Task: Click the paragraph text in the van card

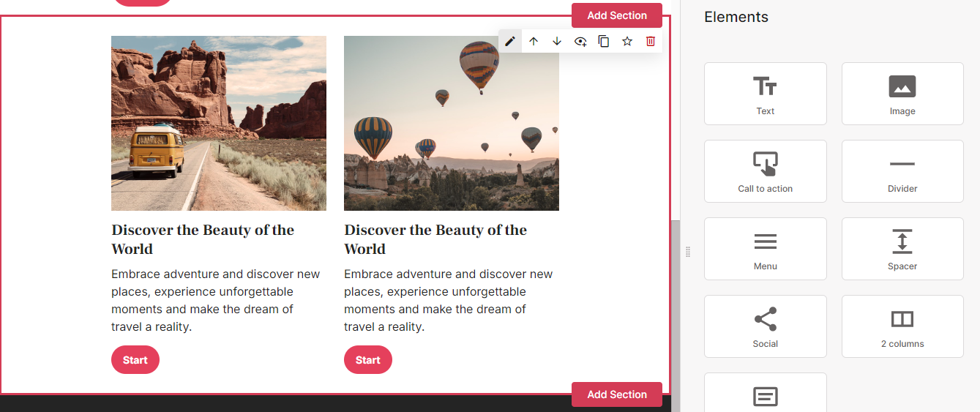Action: [216, 300]
